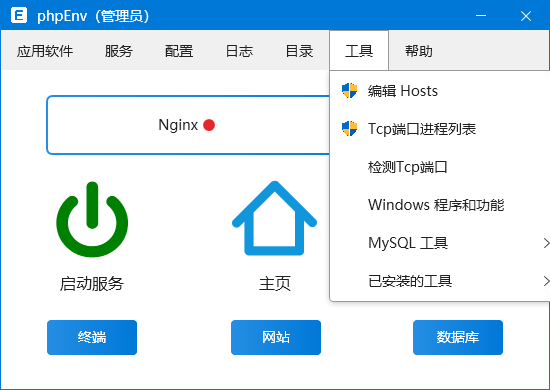
Task: Open the blue house Home icon
Action: pyautogui.click(x=275, y=218)
